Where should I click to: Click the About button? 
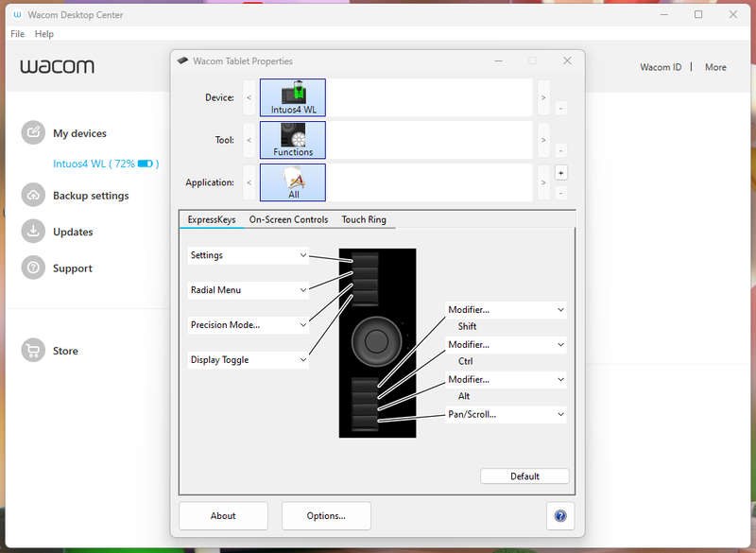(x=223, y=516)
